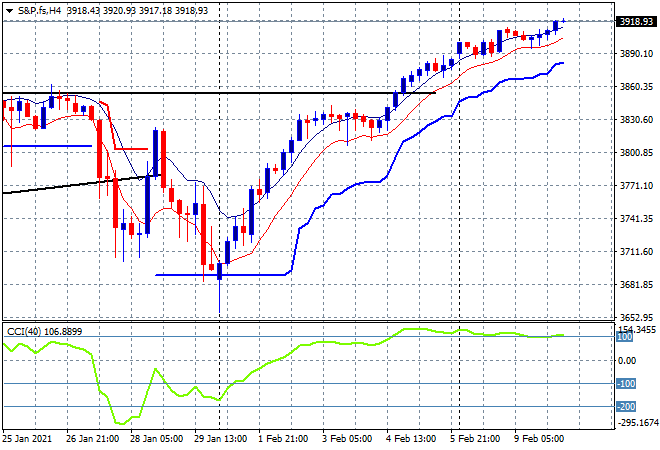Image resolution: width=660 pixels, height=450 pixels.
Task: Select the 3681.85 price axis label
Action: [636, 285]
